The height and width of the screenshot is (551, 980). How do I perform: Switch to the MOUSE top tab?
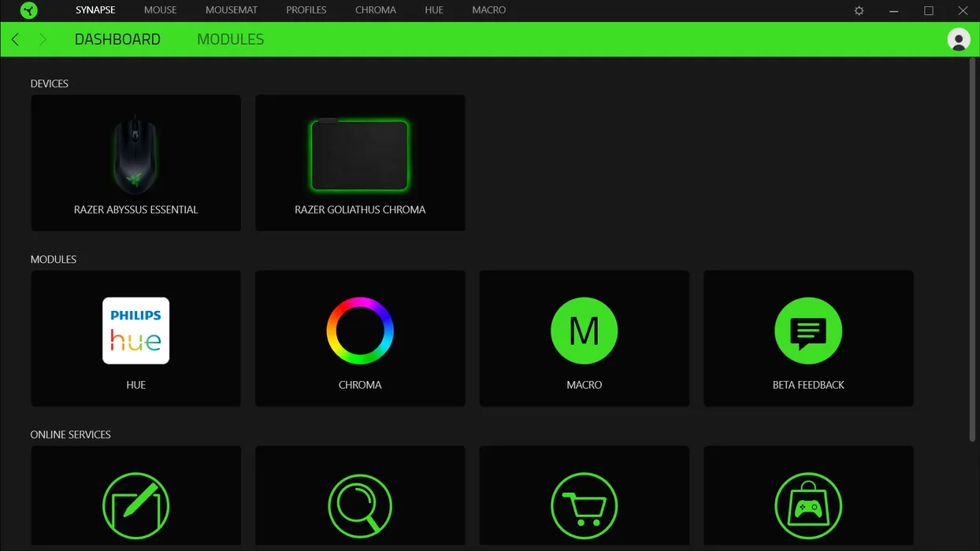(161, 10)
